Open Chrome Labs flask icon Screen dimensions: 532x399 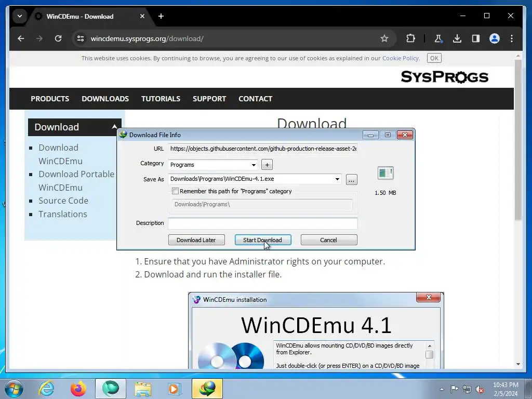point(438,38)
